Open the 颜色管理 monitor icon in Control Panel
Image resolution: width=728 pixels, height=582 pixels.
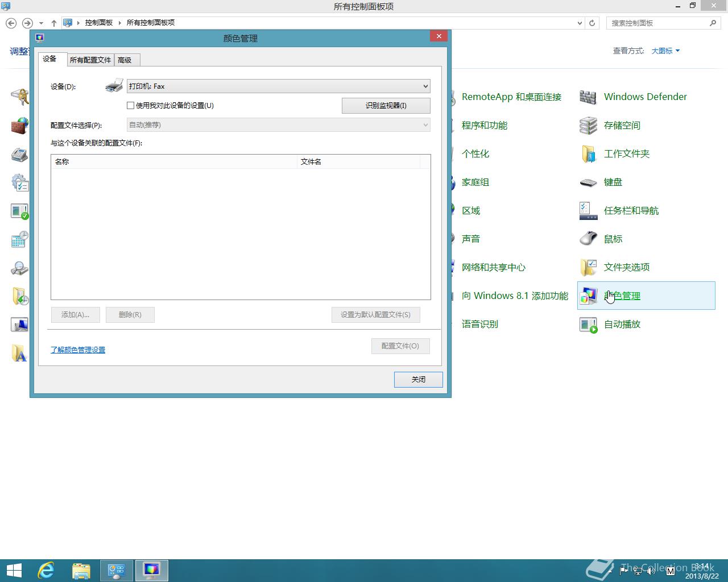point(588,296)
